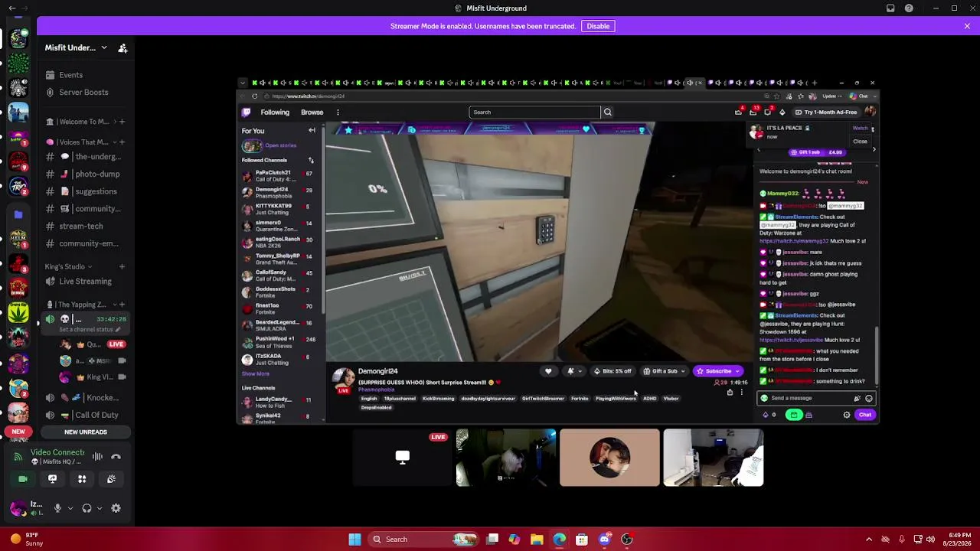This screenshot has height=551, width=980.
Task: Open the Discord soundboard icon
Action: [111, 479]
